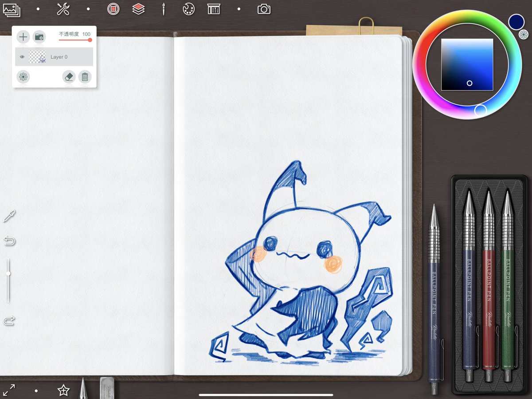Add a new layer with plus button
Image resolution: width=532 pixels, height=399 pixels.
(23, 37)
